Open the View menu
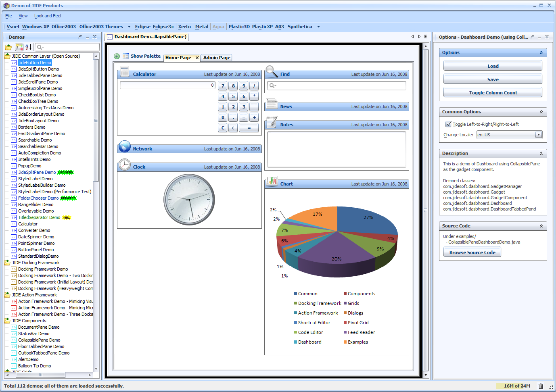This screenshot has height=392, width=556. point(23,16)
